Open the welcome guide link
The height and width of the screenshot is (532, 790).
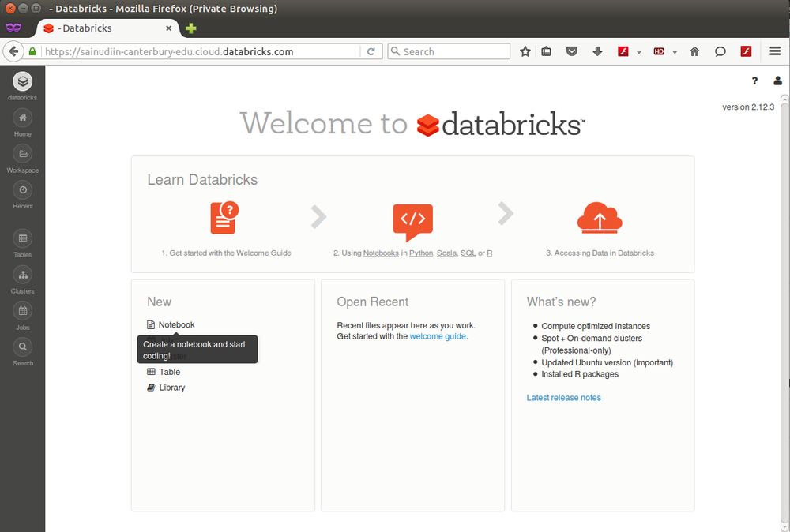[x=438, y=336]
